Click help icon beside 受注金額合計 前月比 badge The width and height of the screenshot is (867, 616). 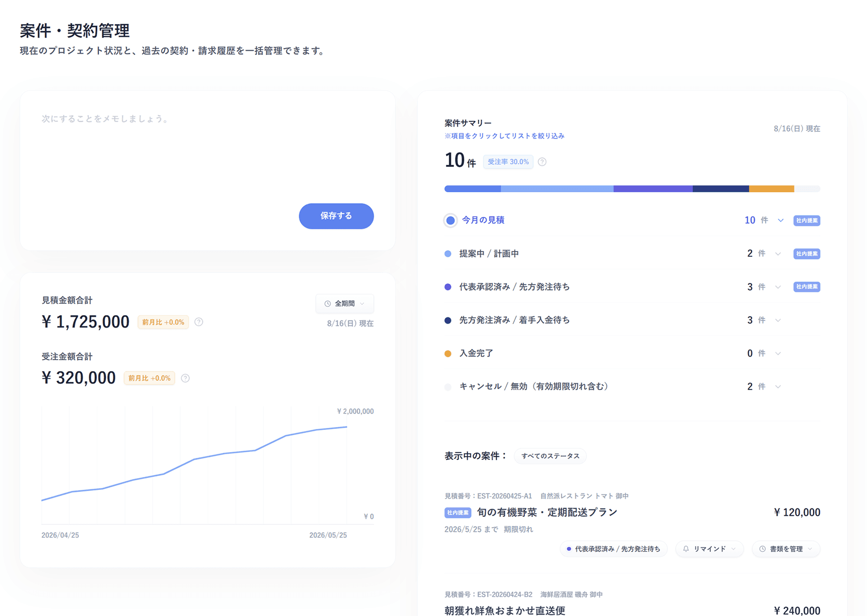pyautogui.click(x=185, y=378)
